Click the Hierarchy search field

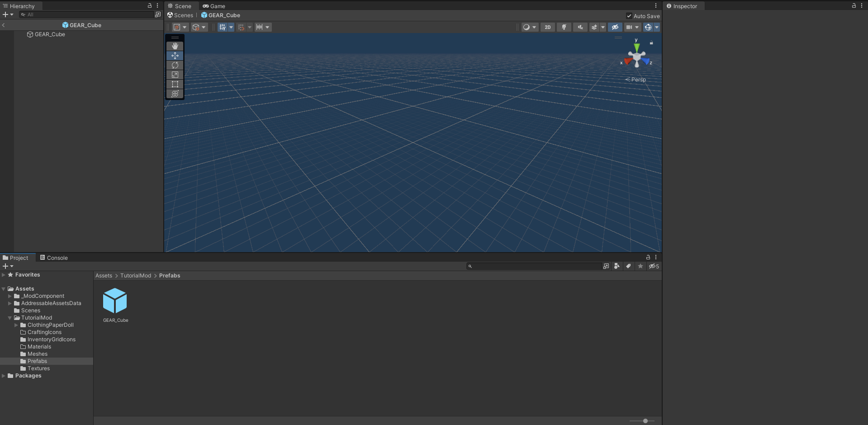tap(86, 14)
